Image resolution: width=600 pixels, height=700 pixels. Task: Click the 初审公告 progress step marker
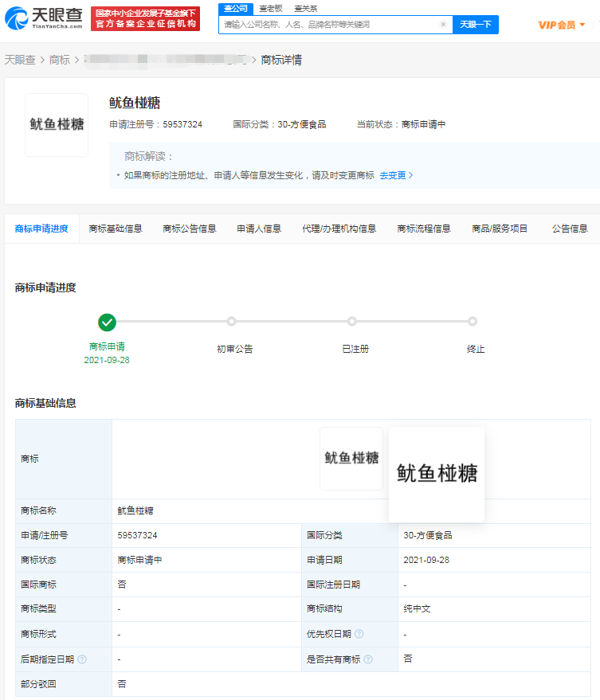pyautogui.click(x=231, y=322)
